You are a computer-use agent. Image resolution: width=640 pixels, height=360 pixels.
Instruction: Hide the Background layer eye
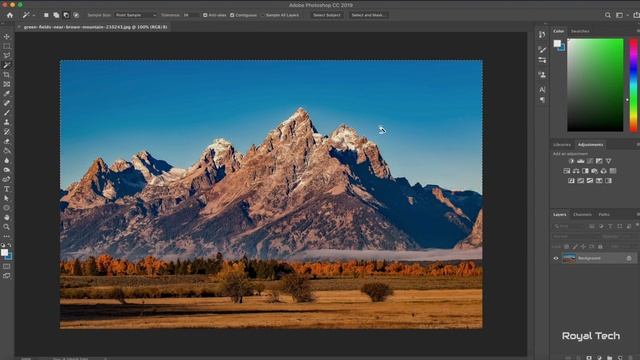(x=556, y=258)
